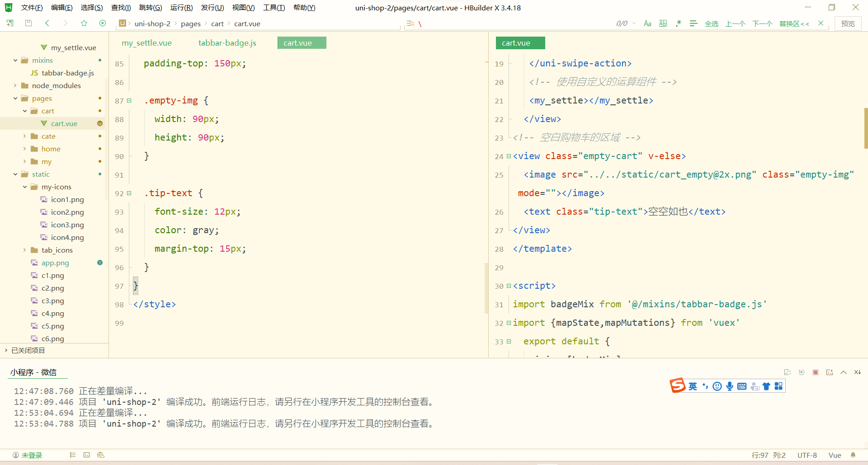Expand the cate folder
This screenshot has width=868, height=465.
click(x=25, y=136)
